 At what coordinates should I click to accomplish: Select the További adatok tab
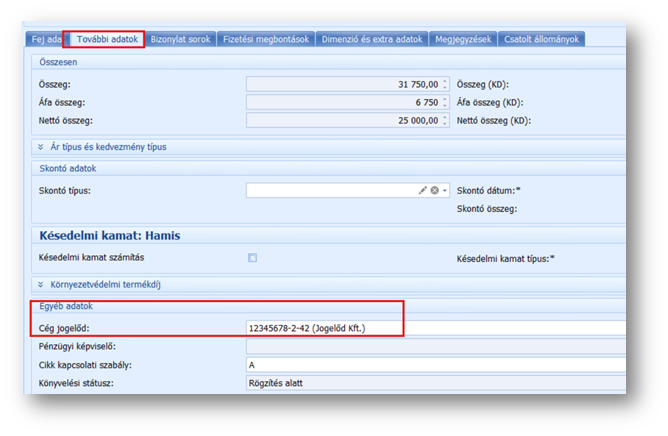pyautogui.click(x=104, y=39)
